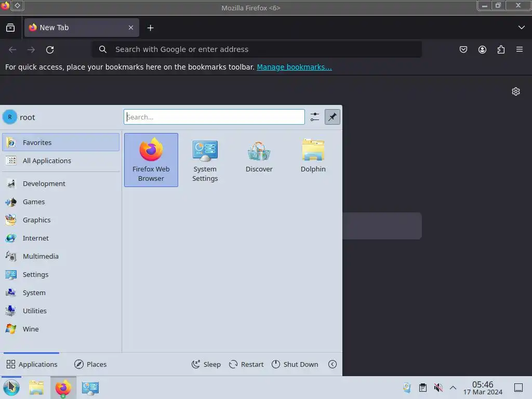This screenshot has width=532, height=399.
Task: Open Dolphin file manager favorite
Action: pos(313,160)
